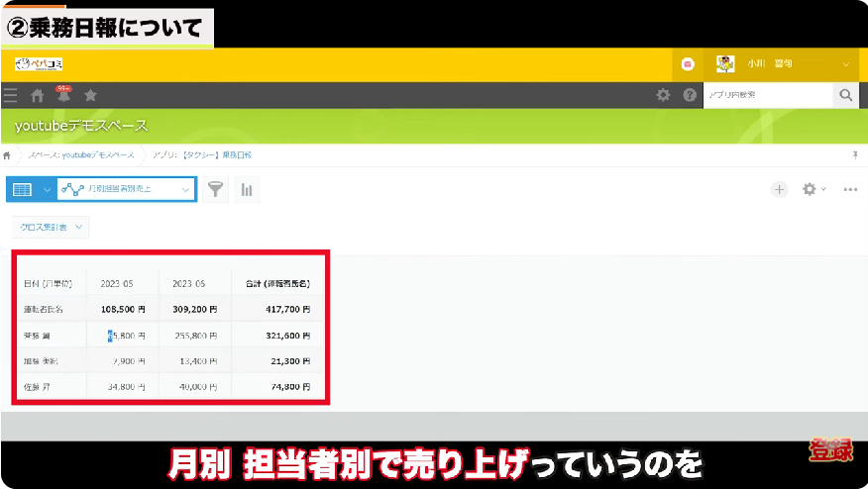This screenshot has width=868, height=489.
Task: Click in the アプリ内検索 search field
Action: click(x=766, y=95)
